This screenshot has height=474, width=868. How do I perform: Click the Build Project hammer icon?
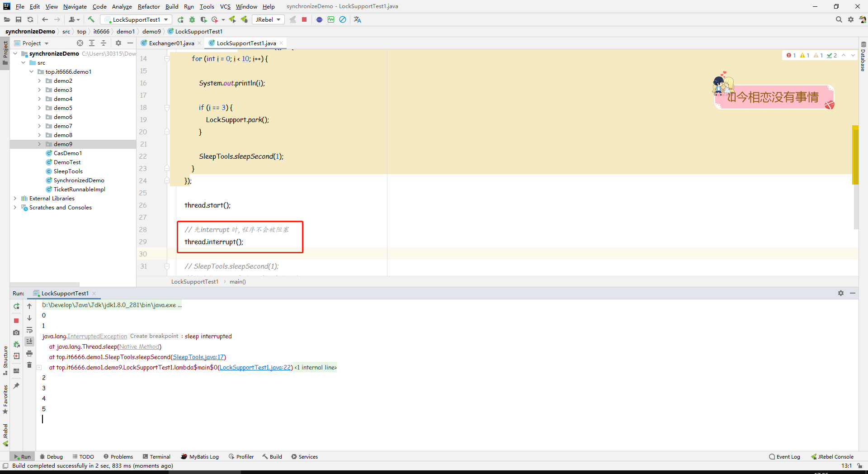[x=91, y=19]
